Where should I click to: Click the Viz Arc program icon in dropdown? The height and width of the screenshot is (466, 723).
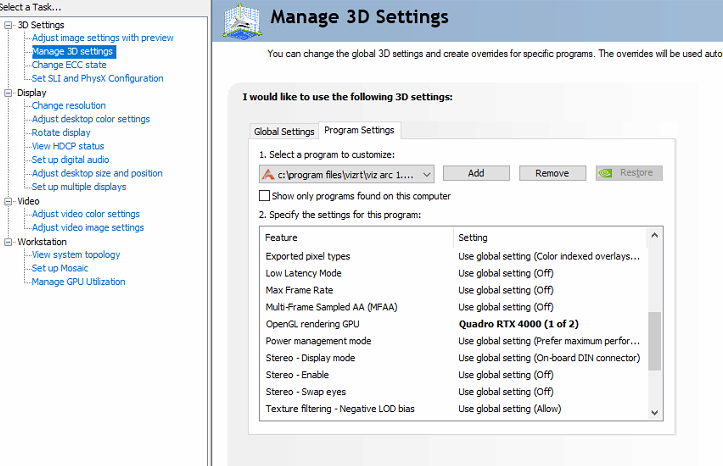pyautogui.click(x=267, y=173)
